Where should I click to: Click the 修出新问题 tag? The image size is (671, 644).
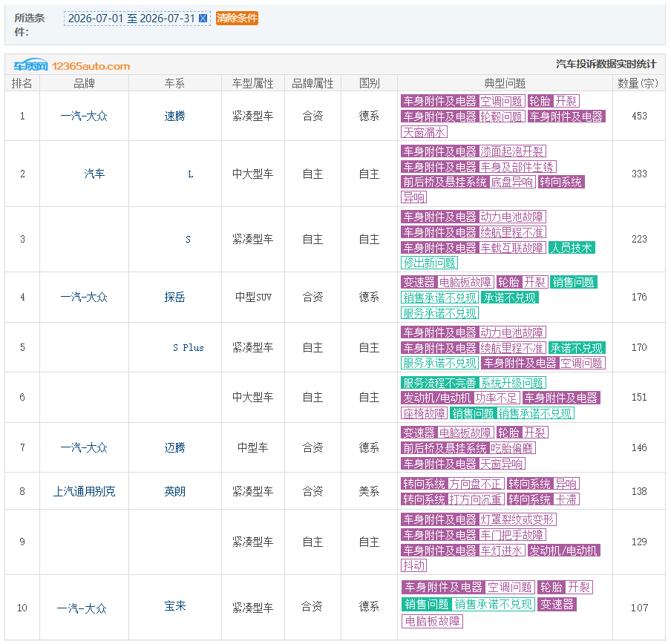click(429, 263)
